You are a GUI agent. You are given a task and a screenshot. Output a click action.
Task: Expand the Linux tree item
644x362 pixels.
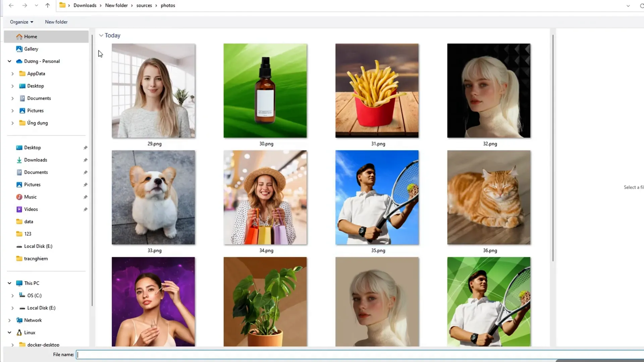point(10,332)
